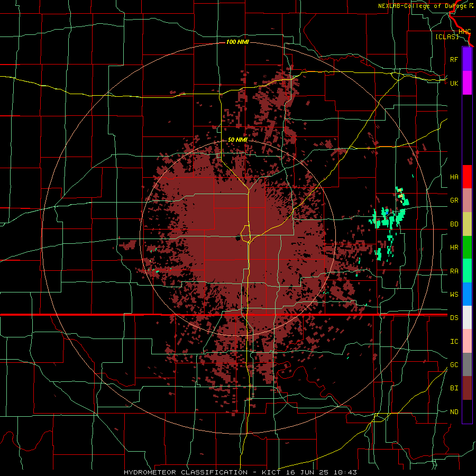The height and width of the screenshot is (476, 476).
Task: Click the HR legend label
Action: tap(454, 248)
